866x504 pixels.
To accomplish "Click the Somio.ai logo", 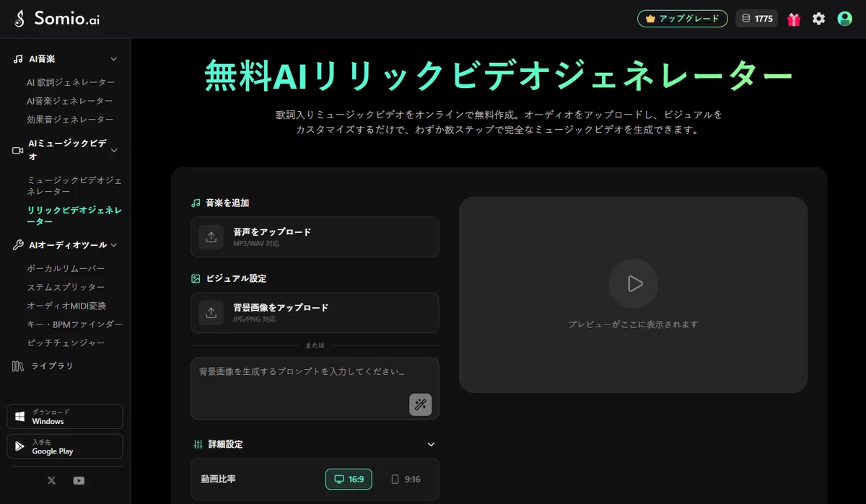I will [56, 19].
